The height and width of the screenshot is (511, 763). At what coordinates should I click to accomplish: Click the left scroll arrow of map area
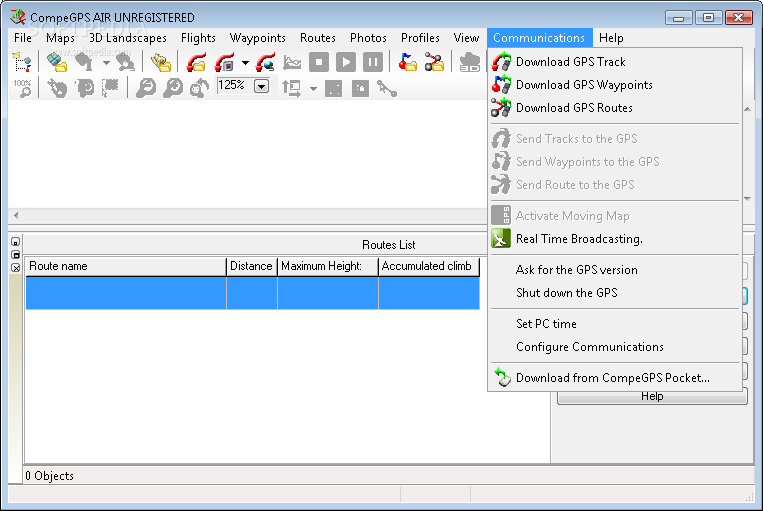point(16,215)
